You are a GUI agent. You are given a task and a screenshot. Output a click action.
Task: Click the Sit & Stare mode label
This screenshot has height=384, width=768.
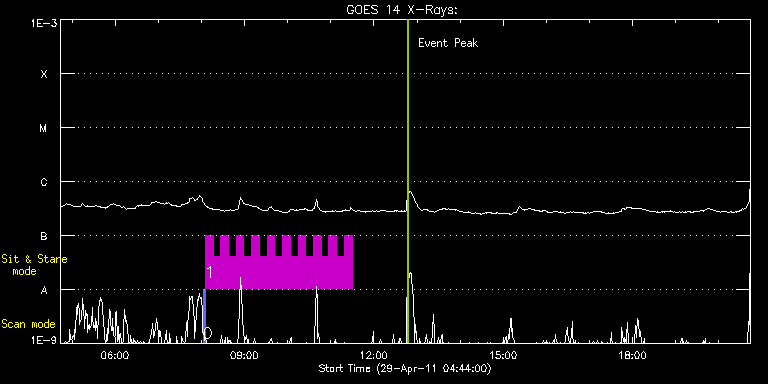pos(33,265)
